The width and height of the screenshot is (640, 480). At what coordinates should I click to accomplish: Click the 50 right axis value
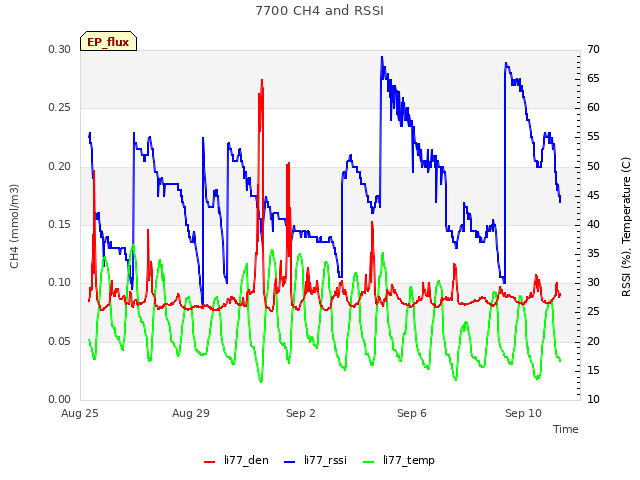(593, 167)
